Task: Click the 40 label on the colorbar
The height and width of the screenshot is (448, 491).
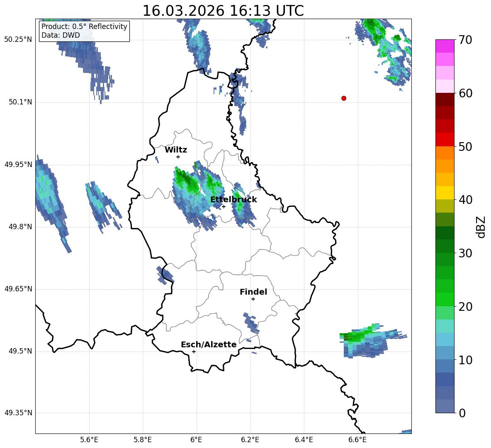Action: point(465,200)
